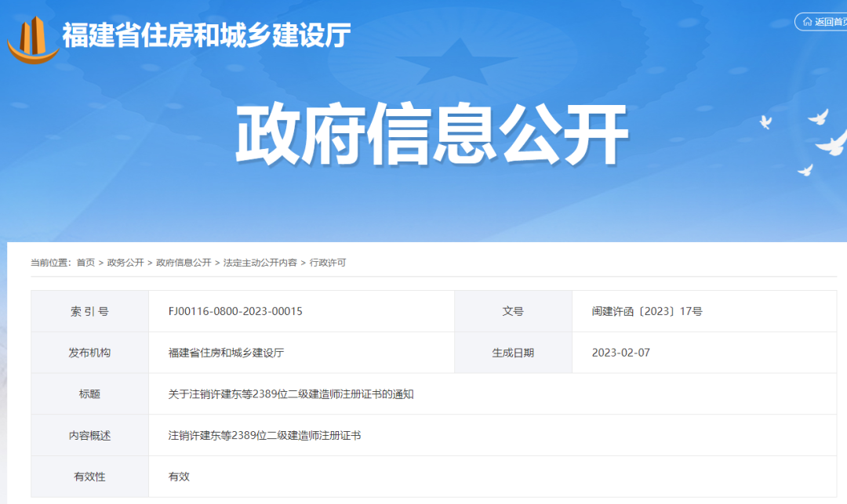The image size is (847, 504).
Task: Select 行政许可 in the breadcrumb
Action: pos(328,263)
